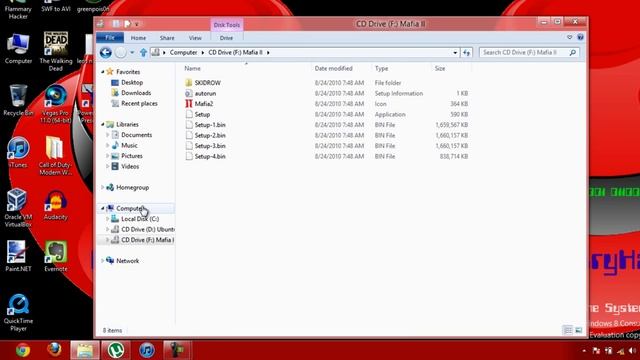Select Oracle VM VirtualBox desktop icon

point(18,208)
